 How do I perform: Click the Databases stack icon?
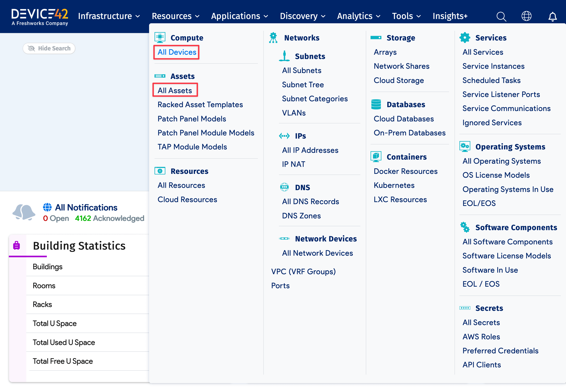pos(376,104)
